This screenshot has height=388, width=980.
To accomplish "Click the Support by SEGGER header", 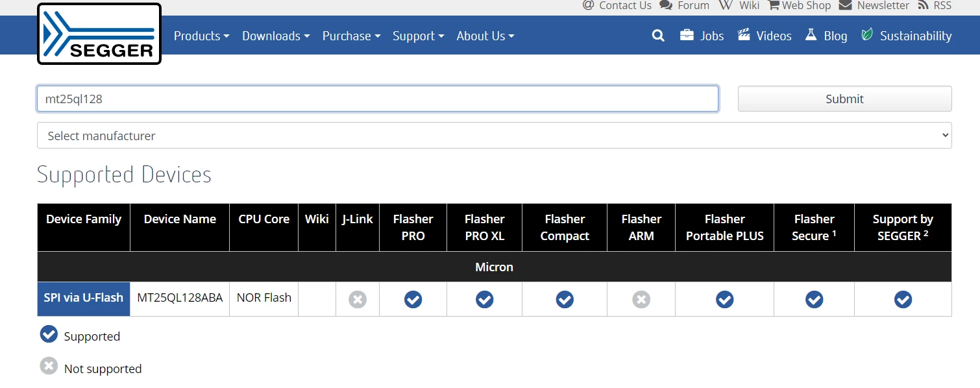I will (x=903, y=227).
